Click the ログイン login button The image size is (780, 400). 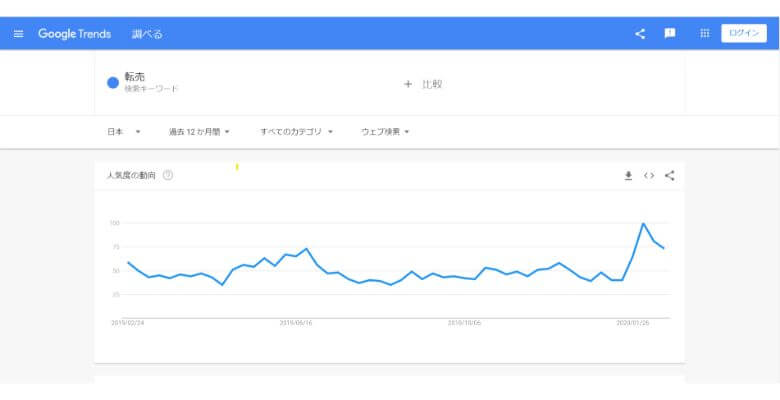(x=744, y=33)
